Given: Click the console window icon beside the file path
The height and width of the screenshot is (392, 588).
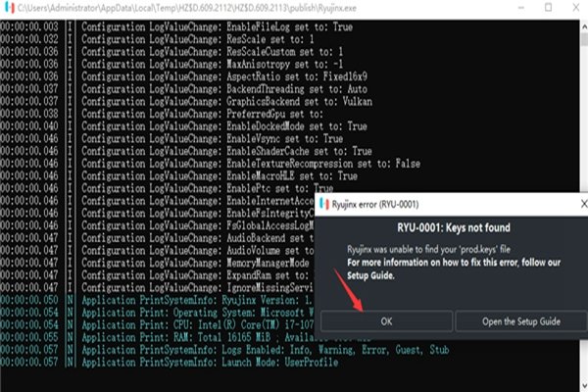Looking at the screenshot, I should click(9, 9).
